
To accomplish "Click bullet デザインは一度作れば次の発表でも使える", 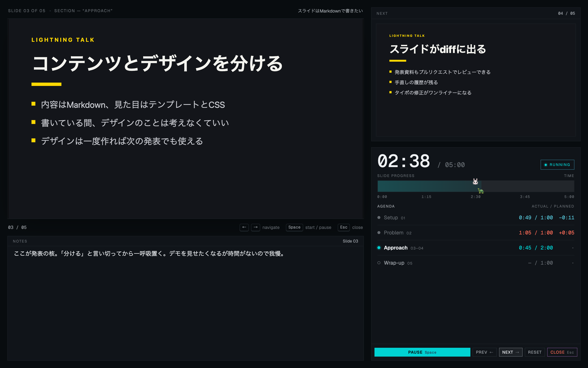I will [122, 141].
